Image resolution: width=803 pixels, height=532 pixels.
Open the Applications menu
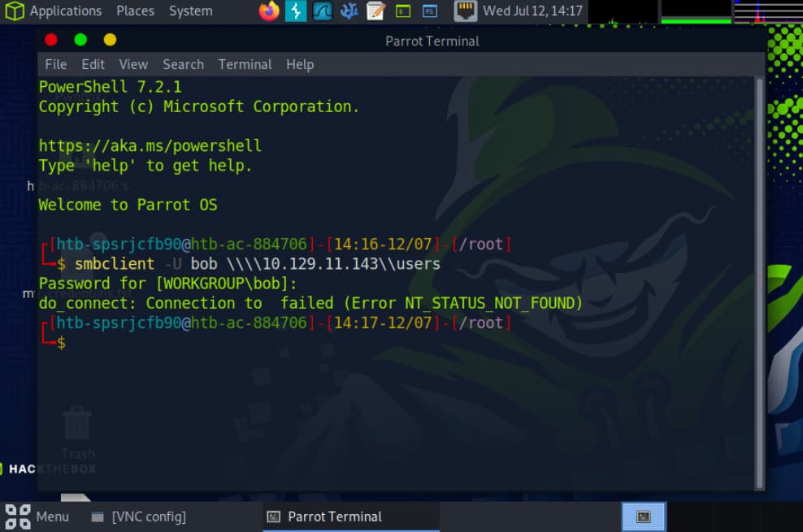(55, 11)
